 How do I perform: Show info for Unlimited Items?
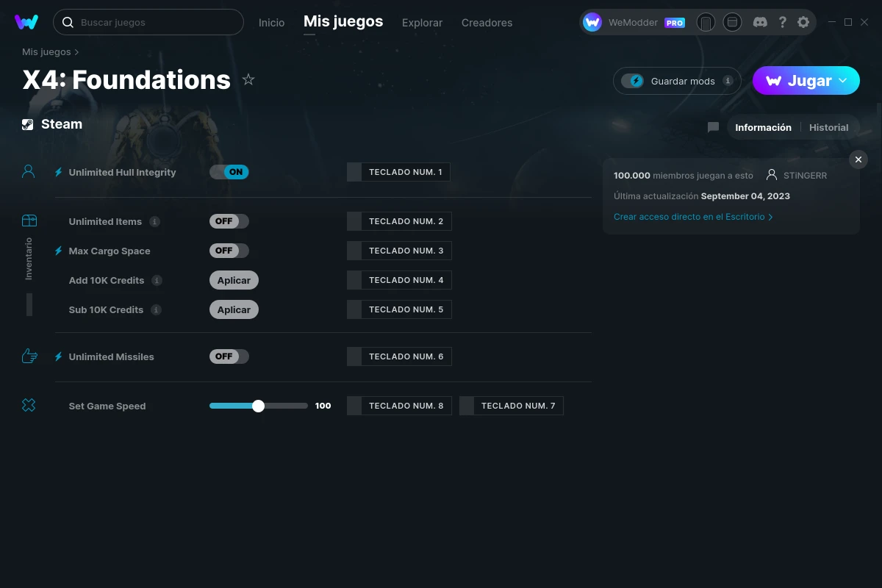point(155,221)
